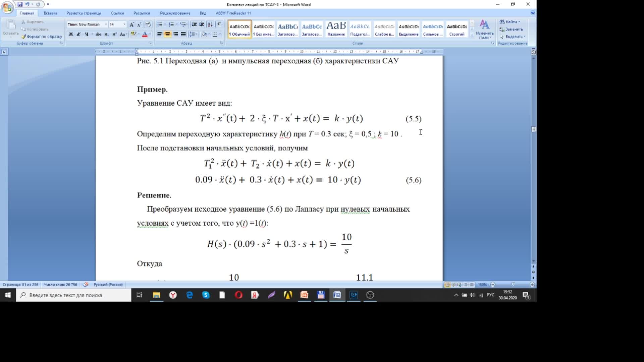Open the Рецензирование ribbon tab
The width and height of the screenshot is (644, 362).
(x=175, y=13)
